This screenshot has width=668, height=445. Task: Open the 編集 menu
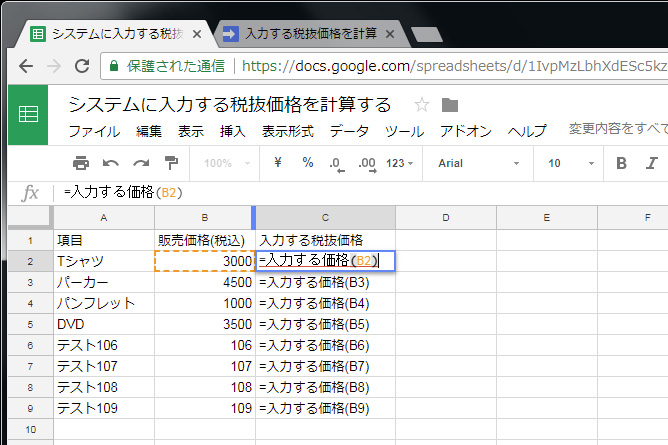149,131
